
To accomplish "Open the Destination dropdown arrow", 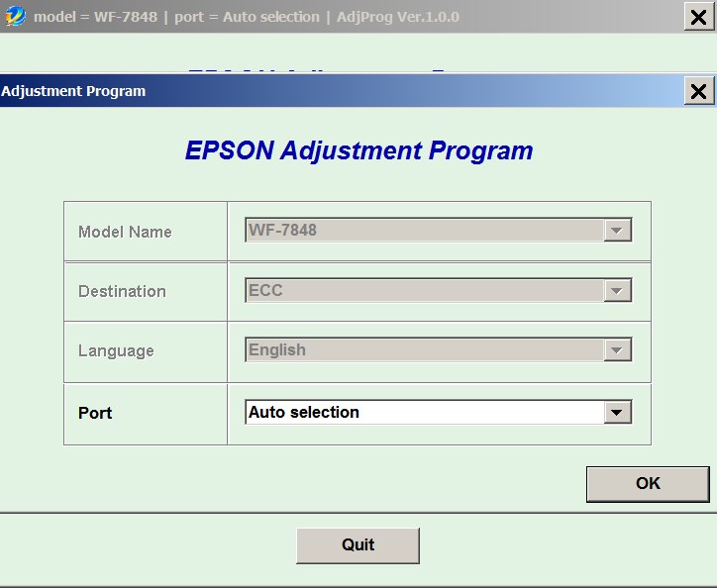I will [617, 290].
